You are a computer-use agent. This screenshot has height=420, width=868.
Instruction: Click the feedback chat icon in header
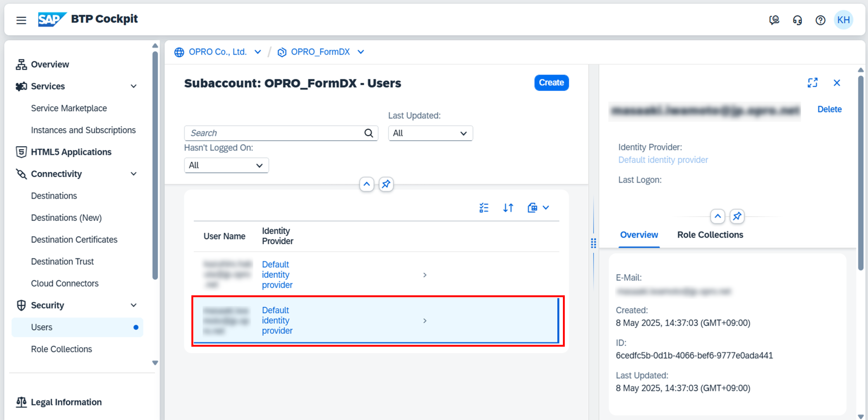click(774, 20)
